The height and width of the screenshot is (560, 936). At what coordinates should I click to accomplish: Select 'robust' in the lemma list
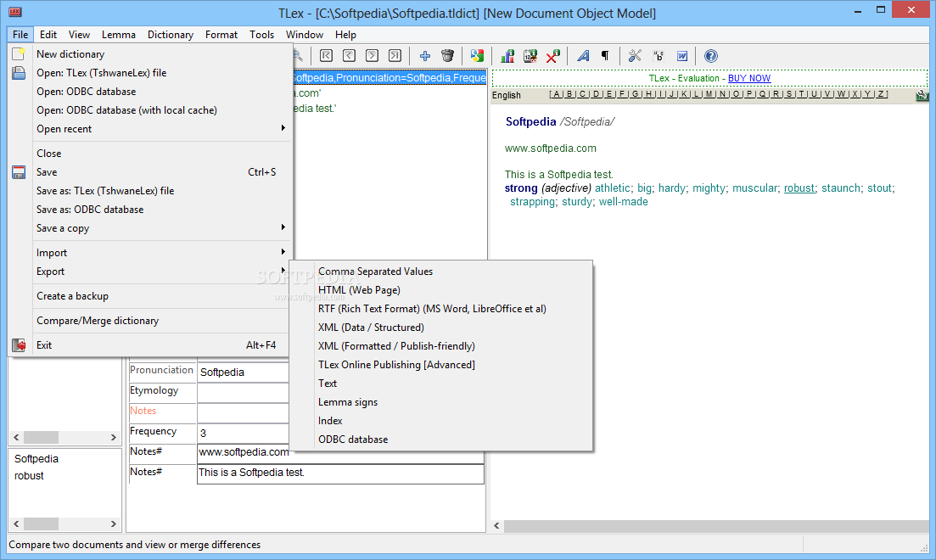coord(29,476)
